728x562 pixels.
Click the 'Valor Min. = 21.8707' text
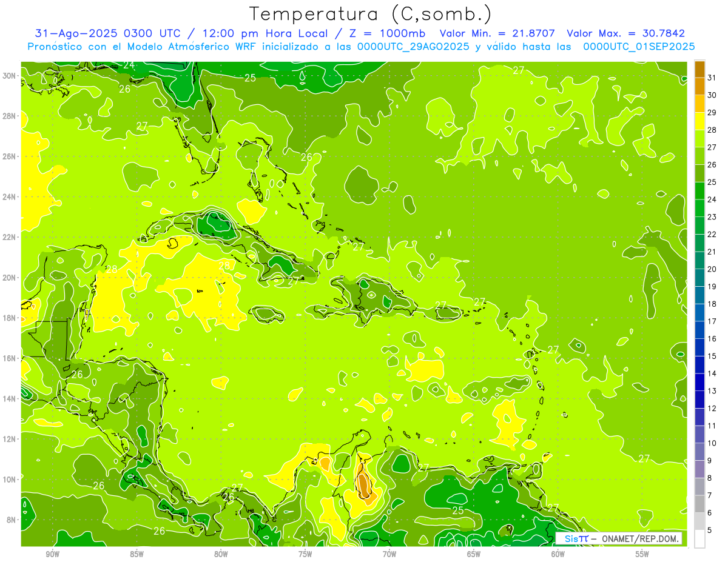497,33
